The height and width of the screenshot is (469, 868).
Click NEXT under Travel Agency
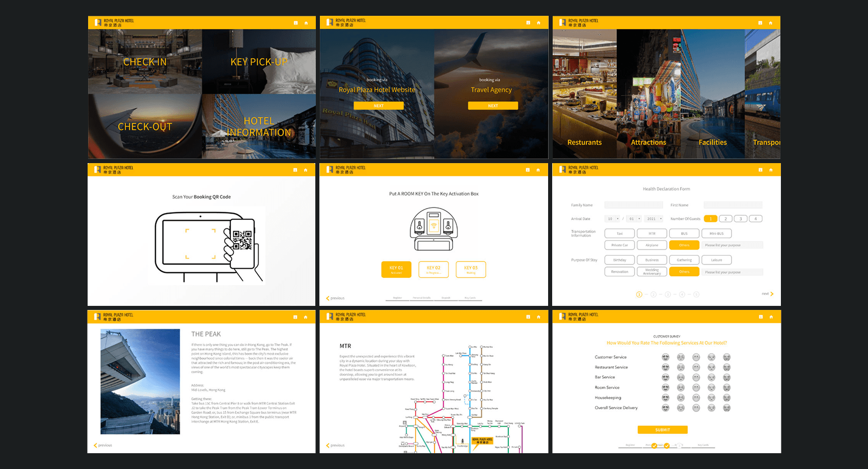pos(493,106)
